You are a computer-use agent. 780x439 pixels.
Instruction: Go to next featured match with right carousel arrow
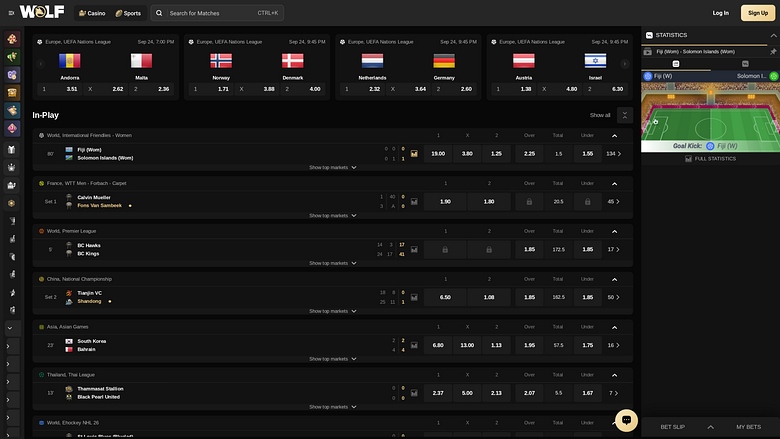(x=625, y=64)
